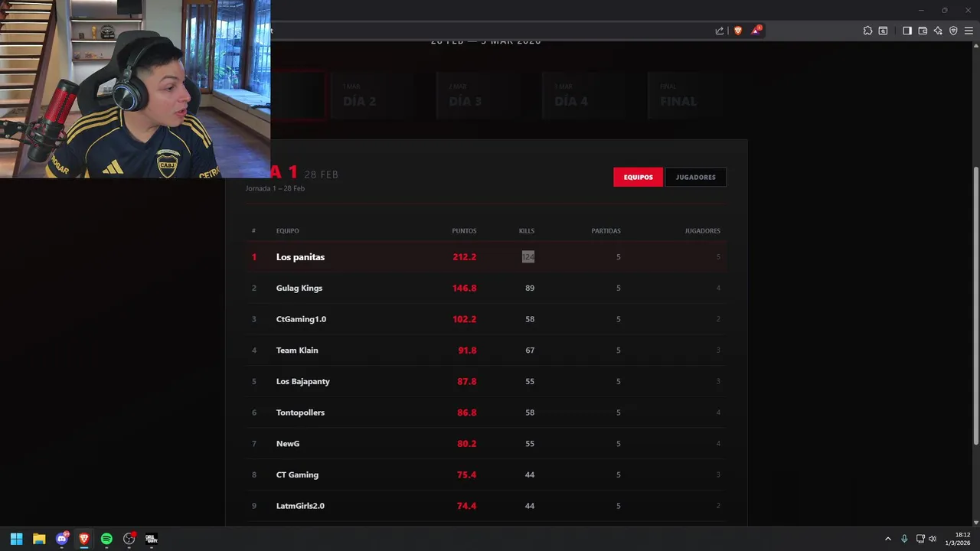Open volume control tray icon

point(933,539)
